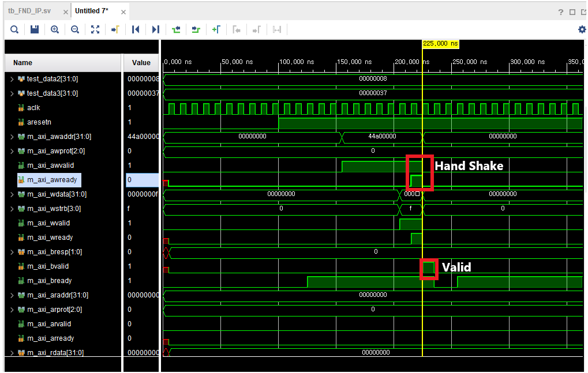Activate Zoom to Cursor
The height and width of the screenshot is (373, 588).
(x=115, y=29)
